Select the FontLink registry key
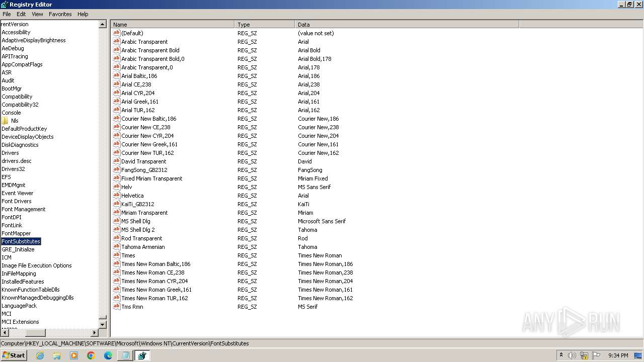The image size is (644, 362). tap(12, 225)
